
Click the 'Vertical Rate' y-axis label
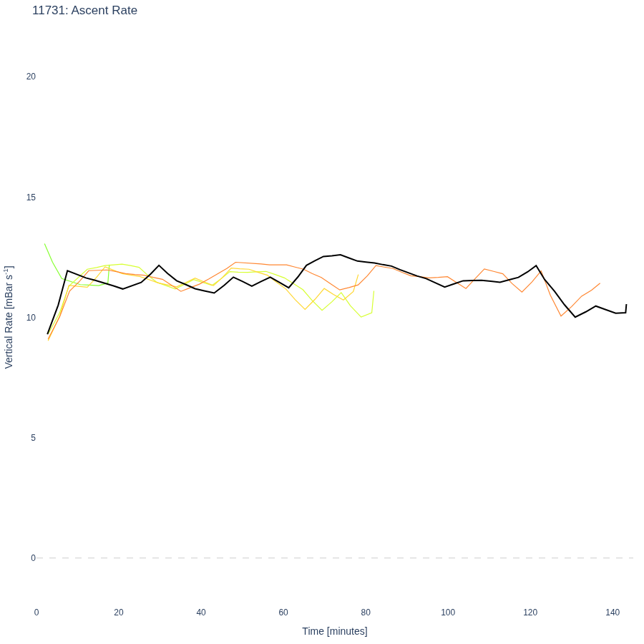click(x=9, y=317)
